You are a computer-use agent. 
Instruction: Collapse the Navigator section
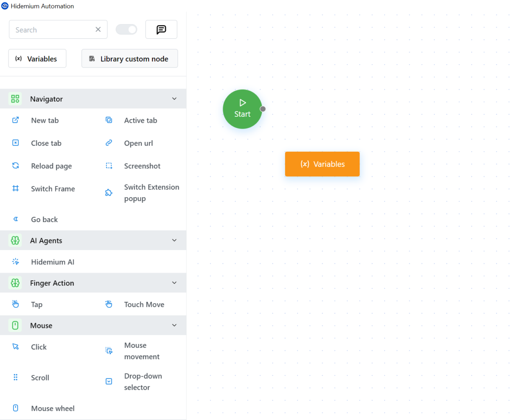[174, 99]
